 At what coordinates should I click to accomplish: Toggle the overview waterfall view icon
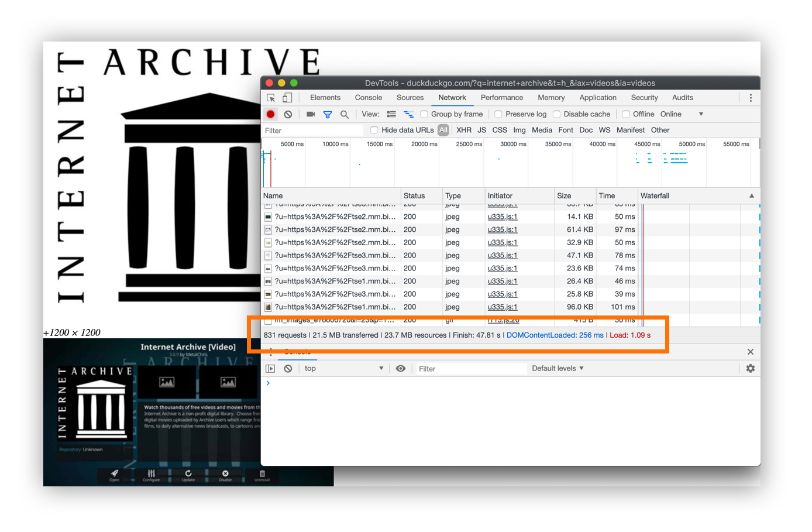[x=408, y=114]
